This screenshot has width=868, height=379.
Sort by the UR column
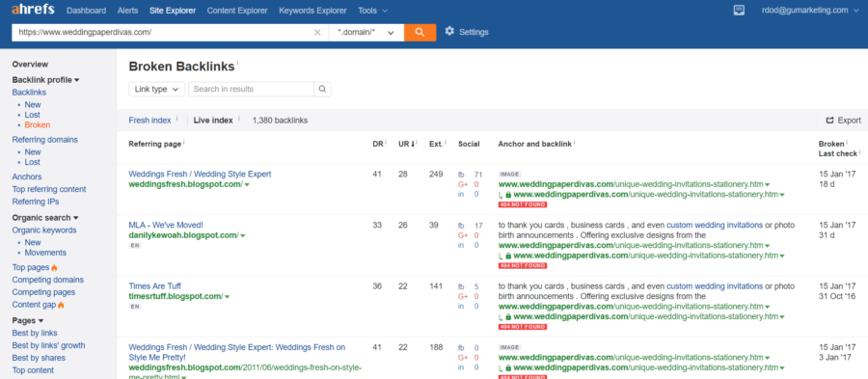(x=406, y=144)
